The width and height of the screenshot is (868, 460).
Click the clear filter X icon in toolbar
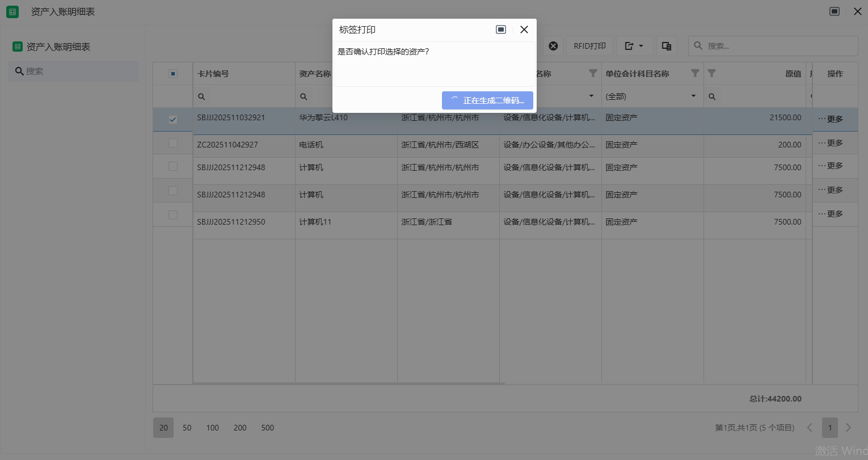point(553,46)
